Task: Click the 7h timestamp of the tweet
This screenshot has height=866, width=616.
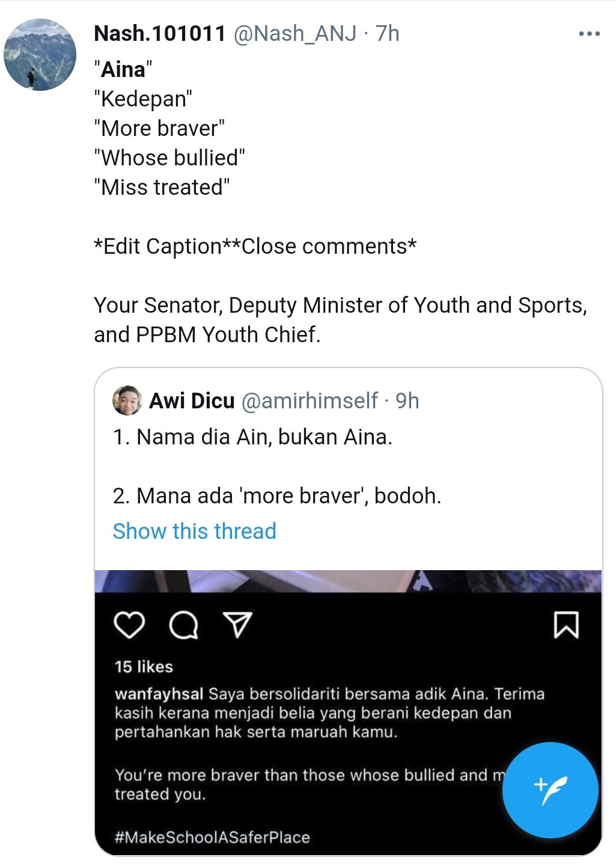Action: coord(388,34)
